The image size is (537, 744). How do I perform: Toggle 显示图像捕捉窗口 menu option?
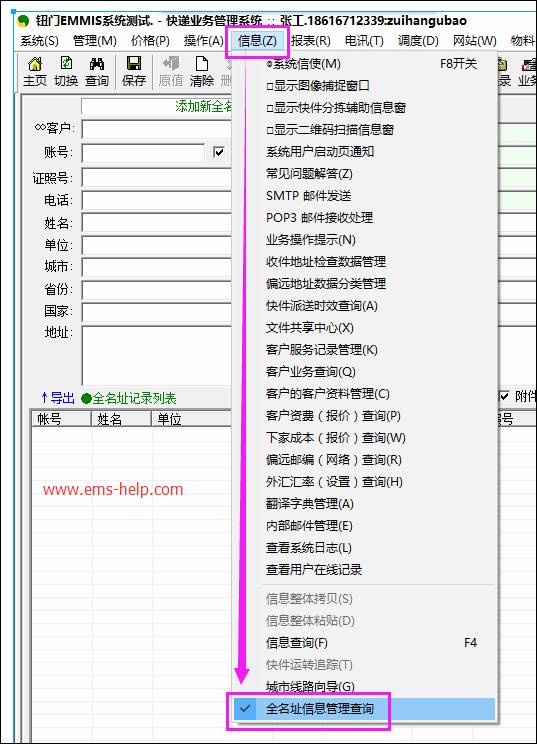[x=318, y=86]
